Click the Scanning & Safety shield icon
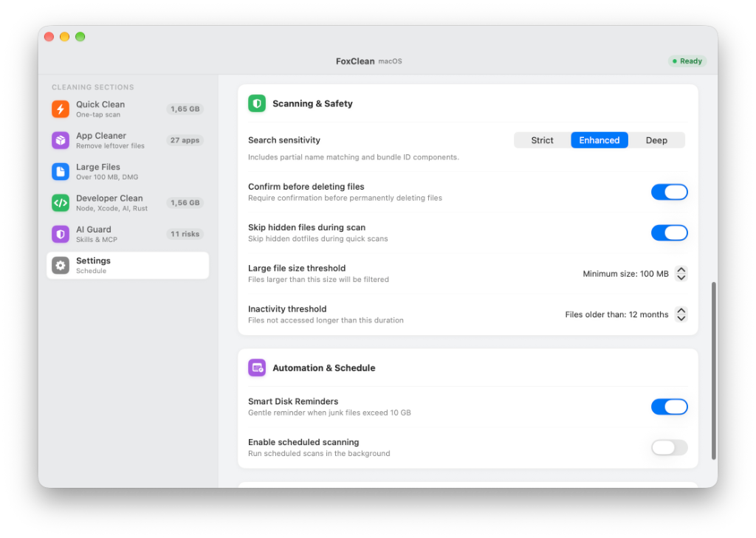756x538 pixels. pyautogui.click(x=257, y=103)
